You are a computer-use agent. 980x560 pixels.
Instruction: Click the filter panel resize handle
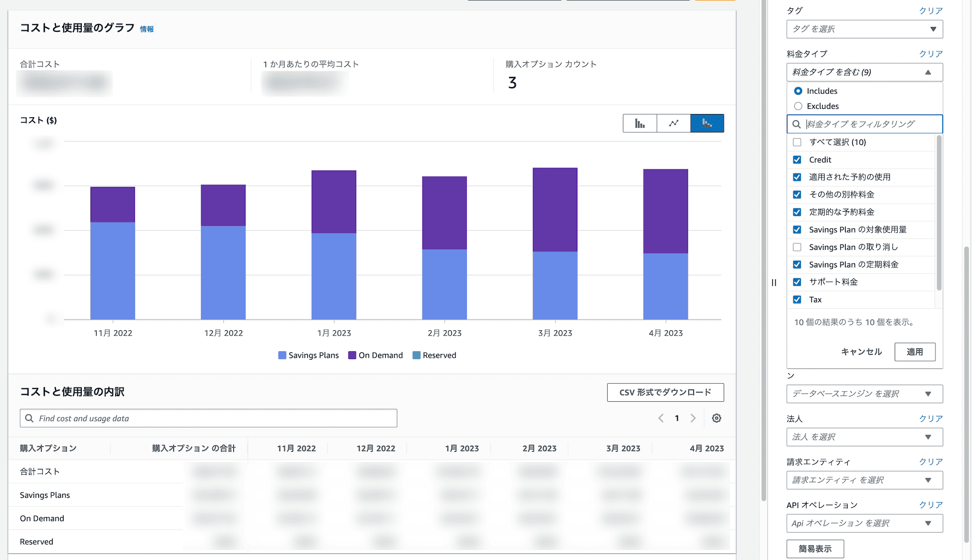[774, 283]
